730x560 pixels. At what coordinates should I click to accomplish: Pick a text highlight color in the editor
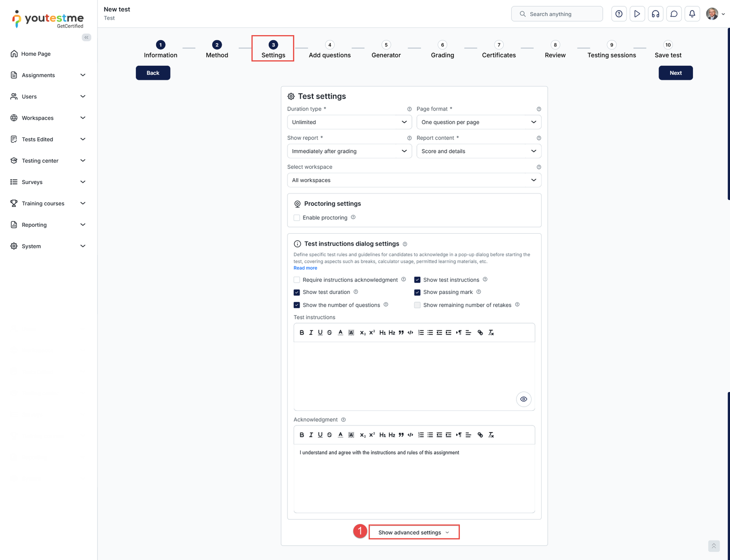[351, 332]
